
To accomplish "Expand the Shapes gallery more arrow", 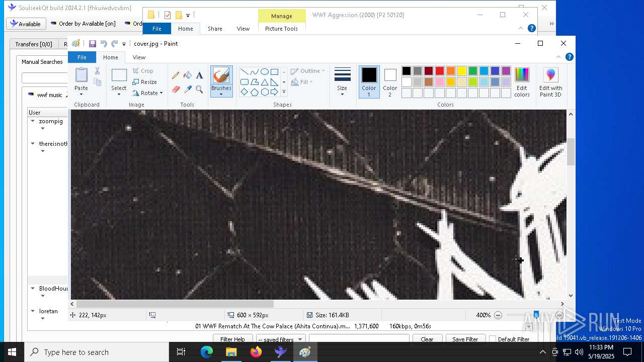I will pyautogui.click(x=284, y=92).
